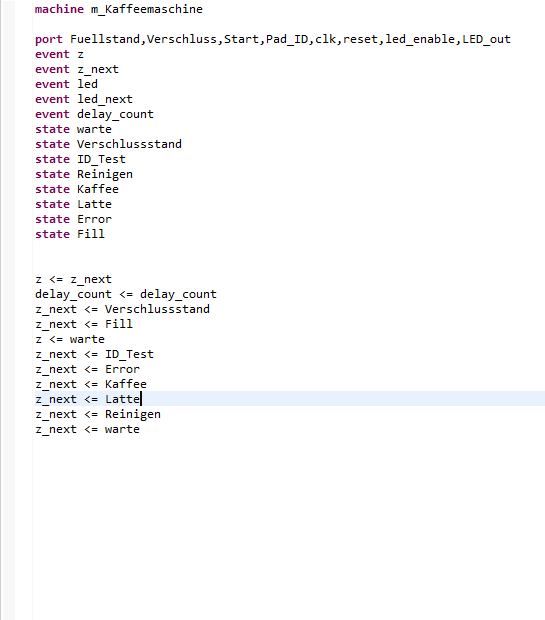Place cursor on state Error line
This screenshot has height=620, width=545.
73,219
